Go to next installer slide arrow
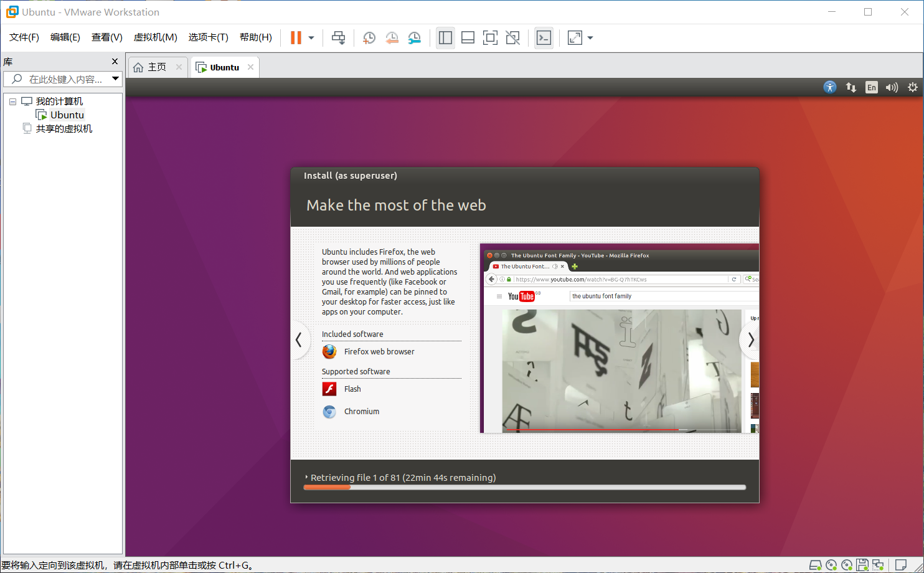This screenshot has height=573, width=924. (750, 340)
